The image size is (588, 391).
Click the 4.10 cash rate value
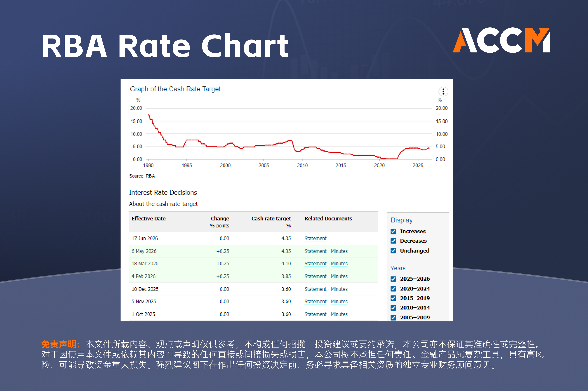(x=286, y=264)
